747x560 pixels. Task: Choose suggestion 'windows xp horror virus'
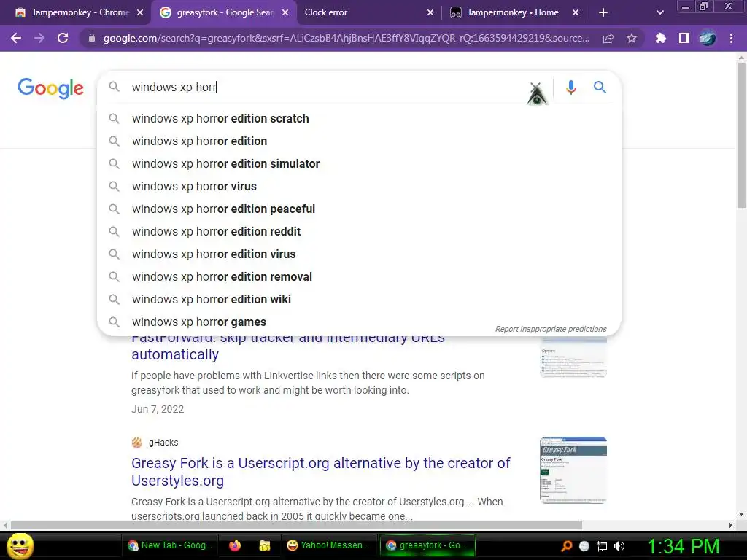tap(359, 186)
